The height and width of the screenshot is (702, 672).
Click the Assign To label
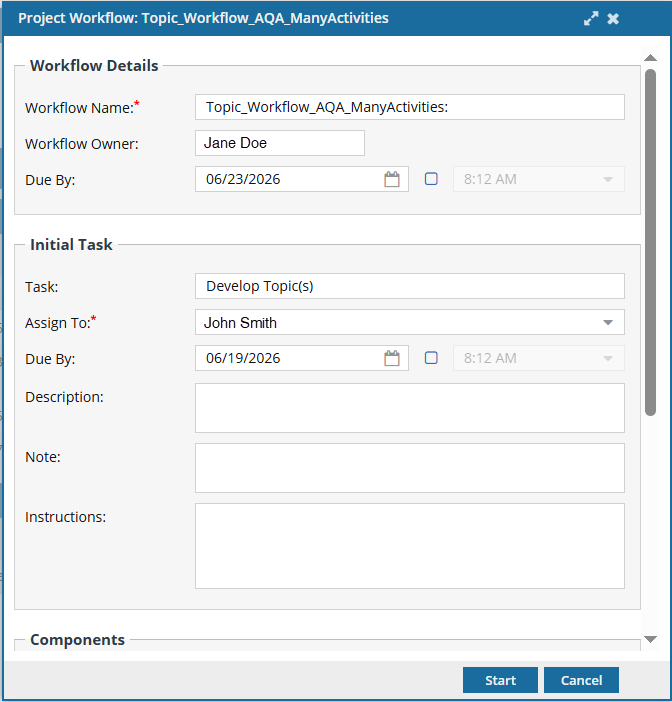click(x=60, y=323)
